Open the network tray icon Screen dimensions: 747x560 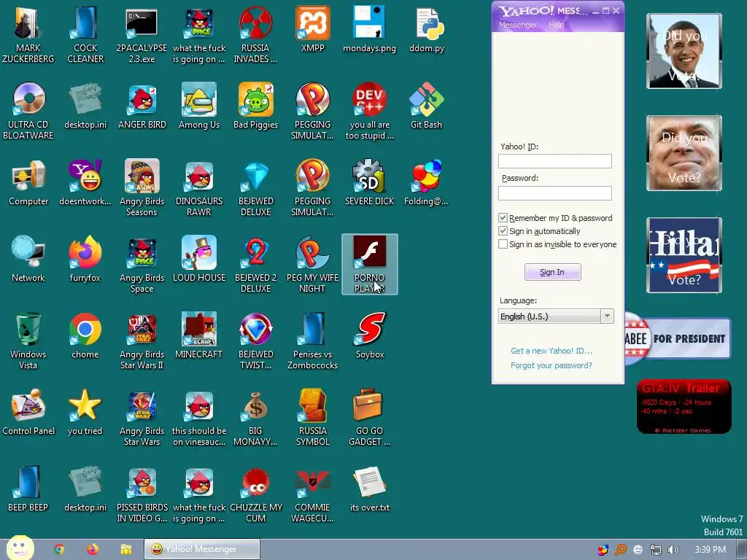click(x=656, y=550)
